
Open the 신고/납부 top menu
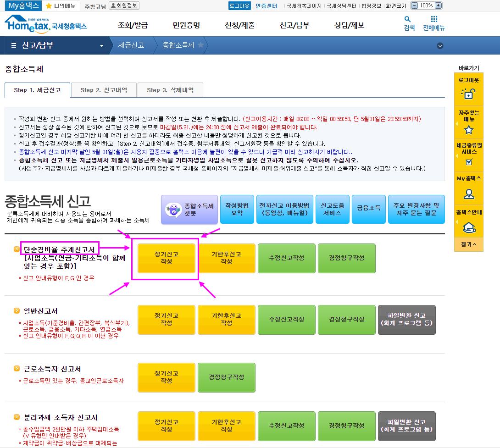coord(294,25)
